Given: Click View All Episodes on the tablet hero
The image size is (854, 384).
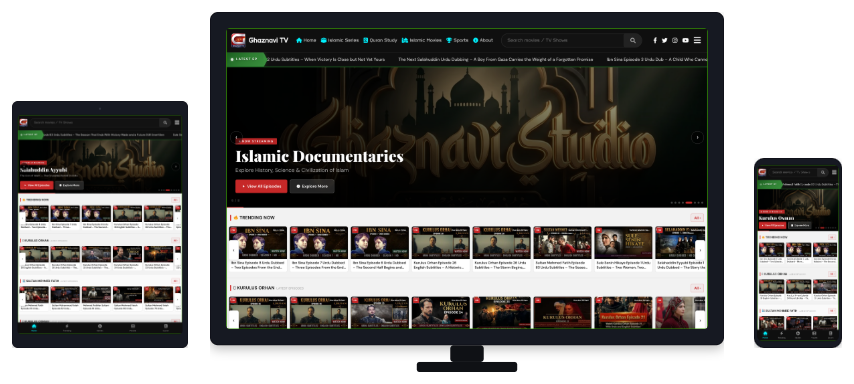Looking at the screenshot, I should click(x=36, y=185).
